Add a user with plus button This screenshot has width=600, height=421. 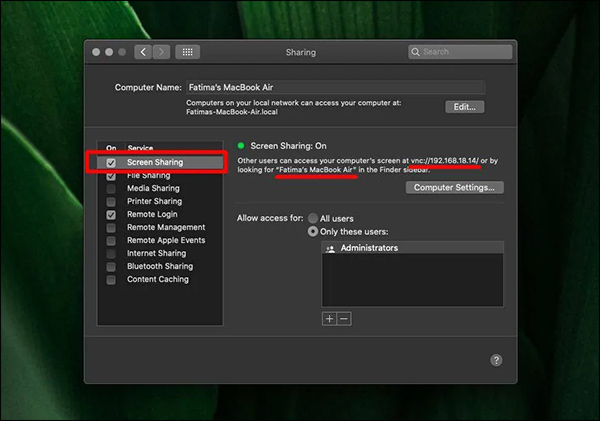click(x=329, y=319)
